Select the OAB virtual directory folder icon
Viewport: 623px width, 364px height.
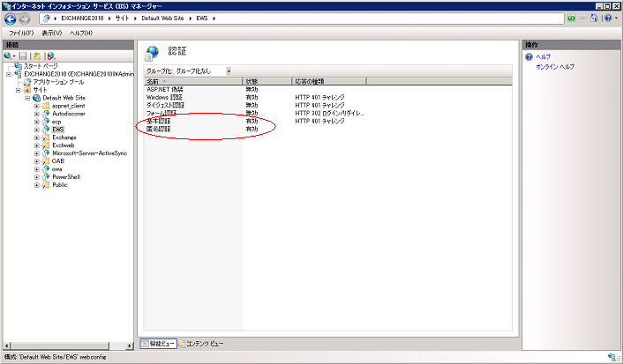click(x=46, y=161)
